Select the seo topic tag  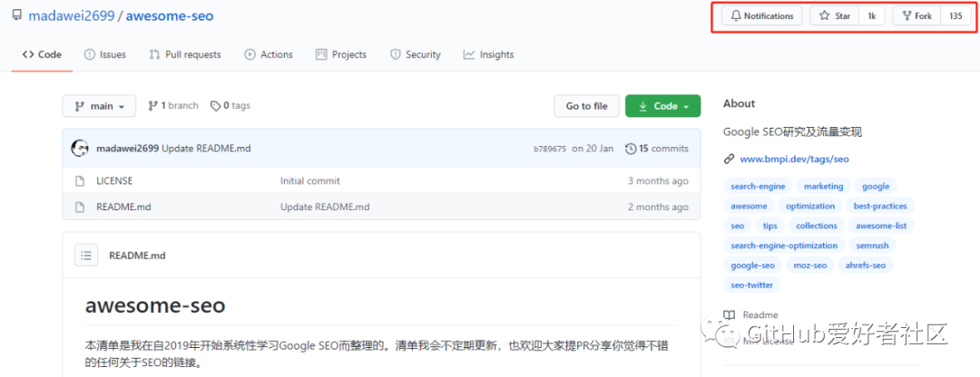[738, 226]
